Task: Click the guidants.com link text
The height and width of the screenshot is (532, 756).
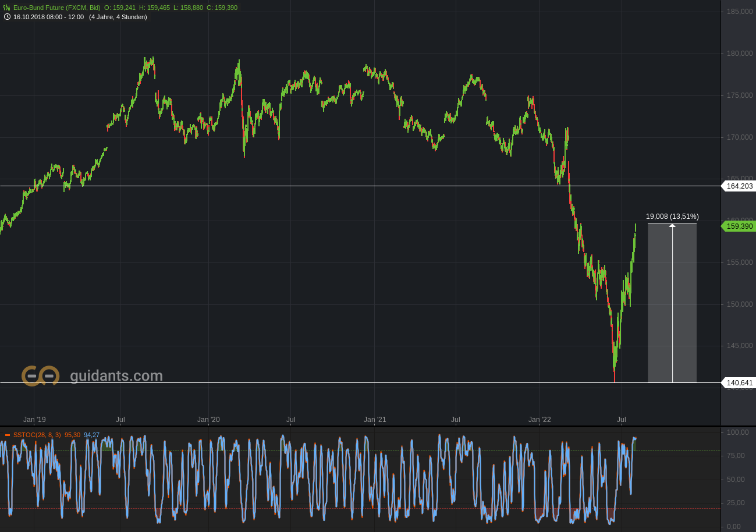Action: point(116,376)
